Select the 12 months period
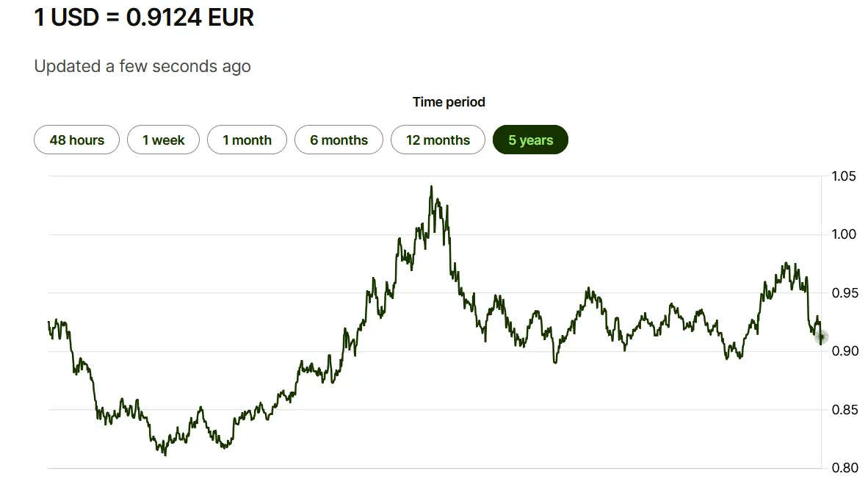The height and width of the screenshot is (479, 868). (x=438, y=140)
